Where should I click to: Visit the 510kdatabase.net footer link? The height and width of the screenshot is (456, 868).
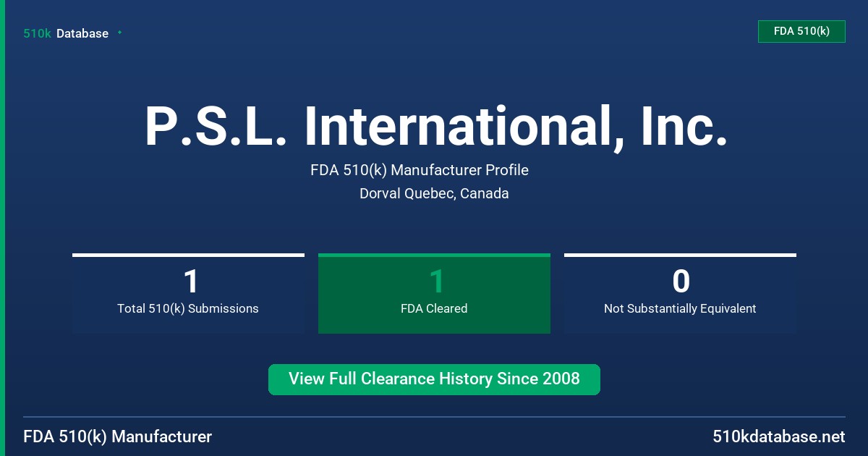point(778,436)
